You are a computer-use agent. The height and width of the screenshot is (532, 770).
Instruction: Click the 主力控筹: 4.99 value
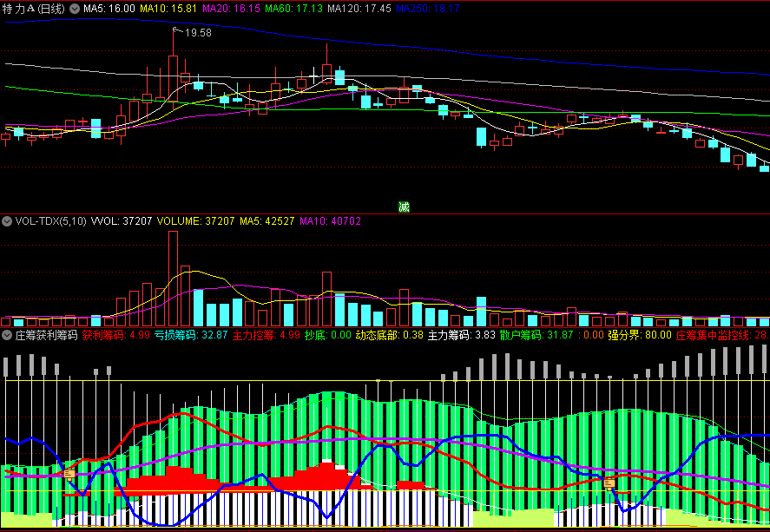267,335
